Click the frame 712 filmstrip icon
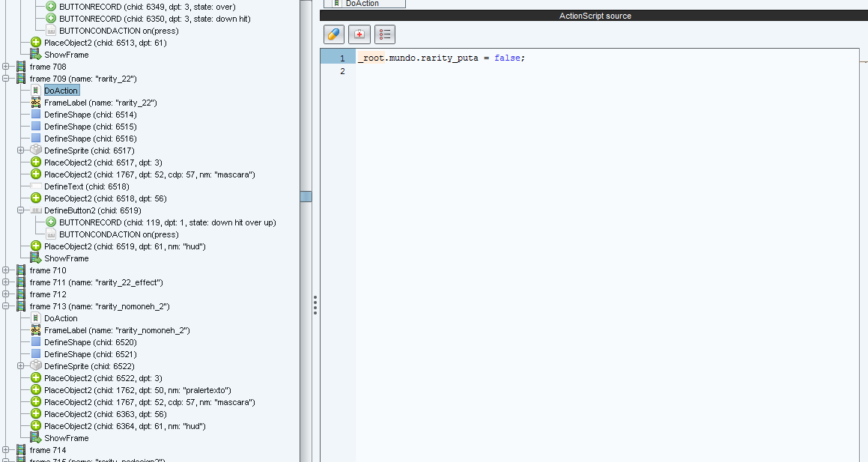Screen dimensions: 868x462 tap(21, 294)
